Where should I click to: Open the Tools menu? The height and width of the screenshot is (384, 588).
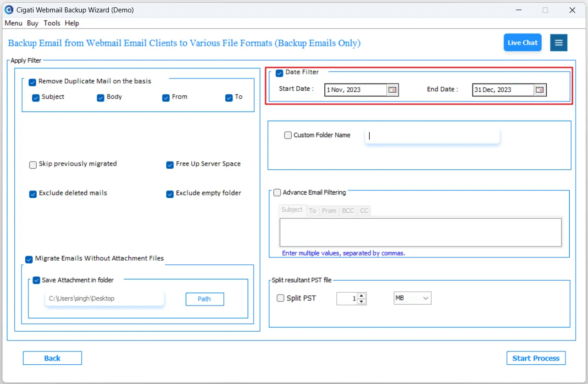click(52, 23)
